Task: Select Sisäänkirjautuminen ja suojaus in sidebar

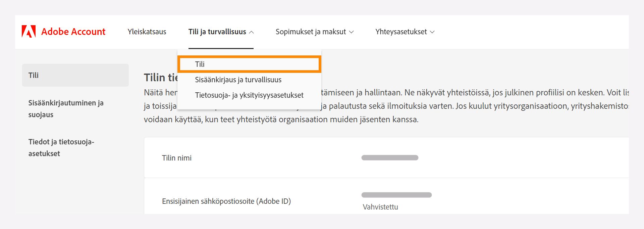Action: pyautogui.click(x=66, y=108)
